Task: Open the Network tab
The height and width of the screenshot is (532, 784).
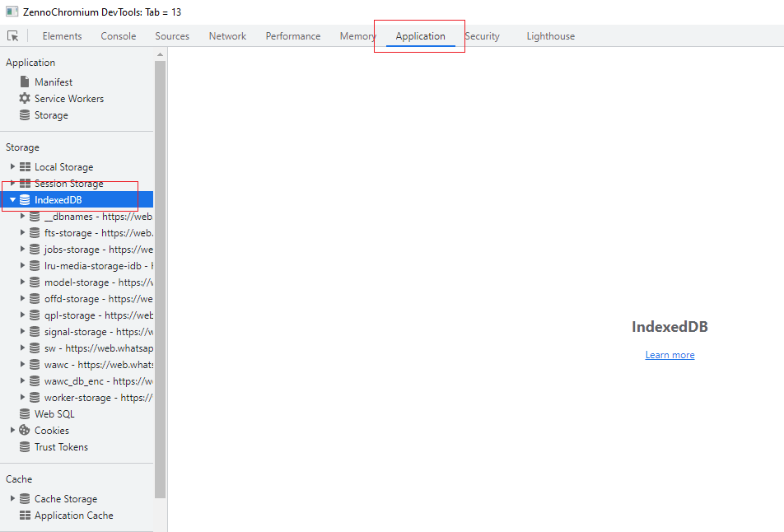Action: (227, 36)
